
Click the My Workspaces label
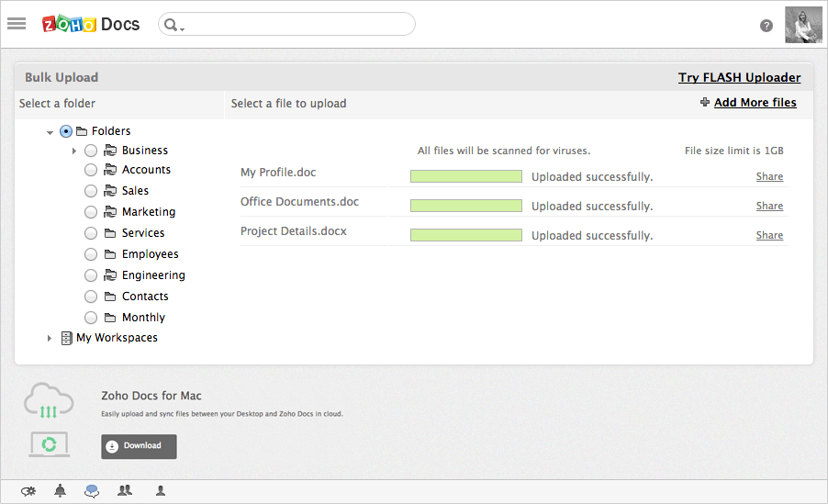coord(117,338)
